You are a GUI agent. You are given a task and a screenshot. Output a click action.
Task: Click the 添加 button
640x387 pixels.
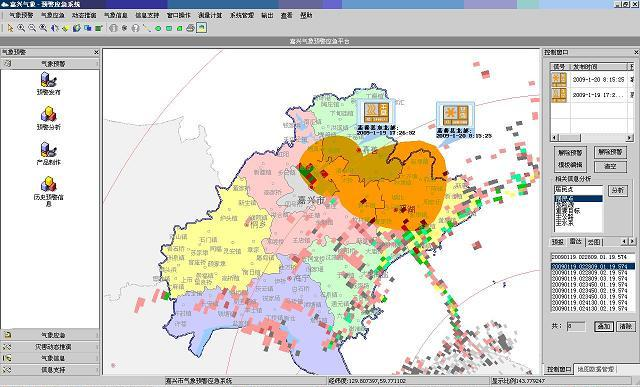coord(604,326)
